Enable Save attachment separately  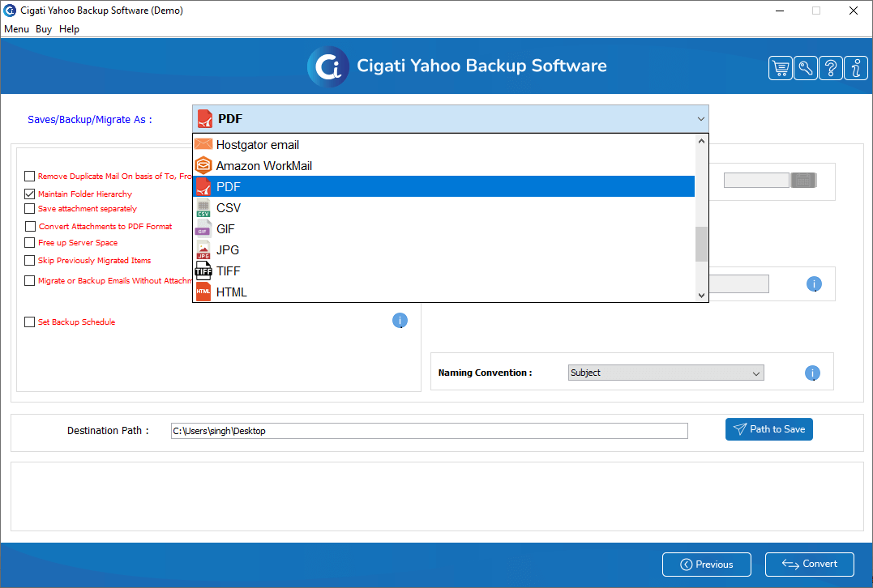click(x=29, y=209)
